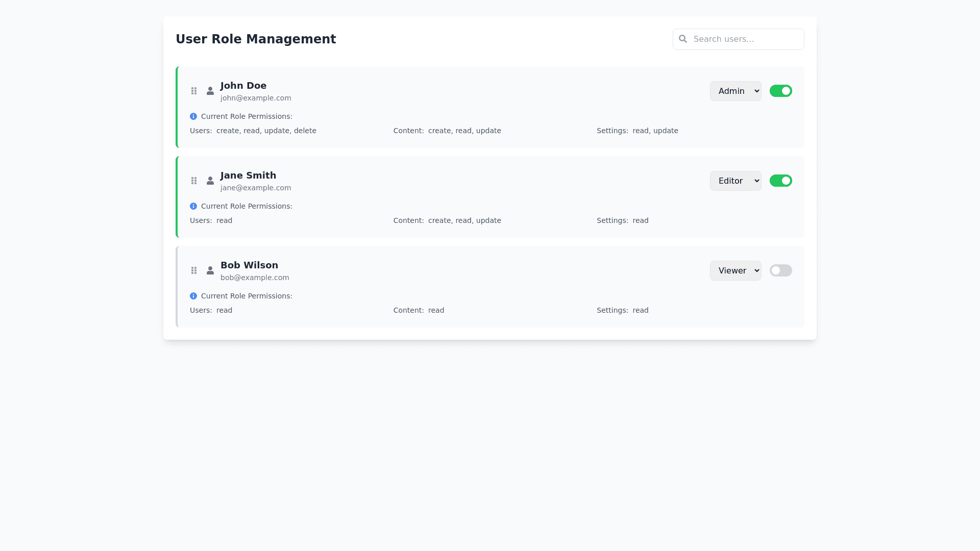Click John Doe's drag handle icon
The image size is (980, 551).
(x=194, y=91)
